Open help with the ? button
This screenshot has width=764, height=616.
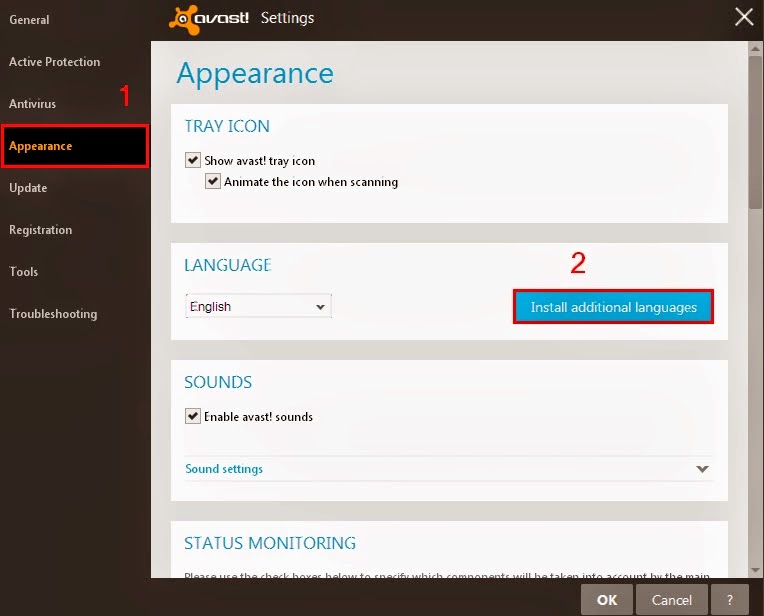coord(729,600)
